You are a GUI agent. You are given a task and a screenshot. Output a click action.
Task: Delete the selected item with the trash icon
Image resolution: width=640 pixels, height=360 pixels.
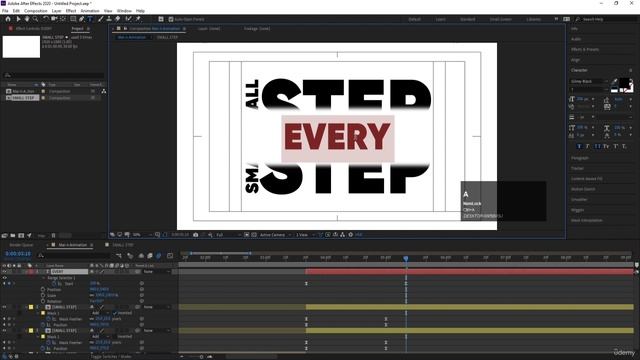pyautogui.click(x=53, y=236)
